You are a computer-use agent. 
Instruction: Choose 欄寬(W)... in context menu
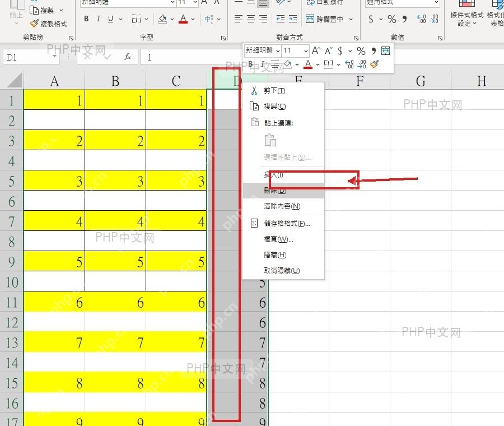point(283,239)
